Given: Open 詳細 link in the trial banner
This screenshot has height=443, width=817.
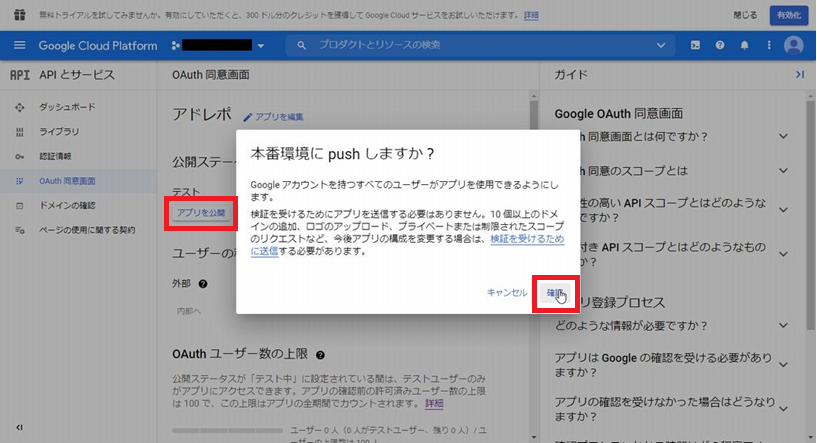Looking at the screenshot, I should pos(531,15).
